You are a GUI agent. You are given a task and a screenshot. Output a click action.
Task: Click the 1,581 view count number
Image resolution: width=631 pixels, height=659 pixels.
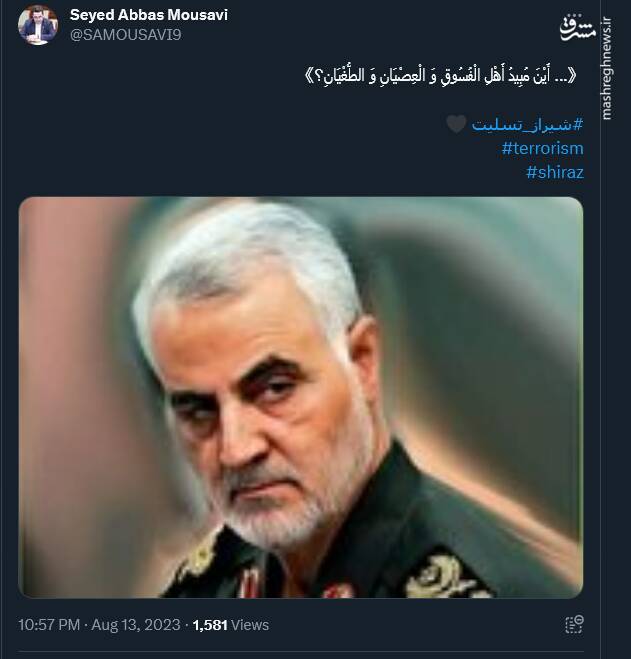pyautogui.click(x=210, y=625)
